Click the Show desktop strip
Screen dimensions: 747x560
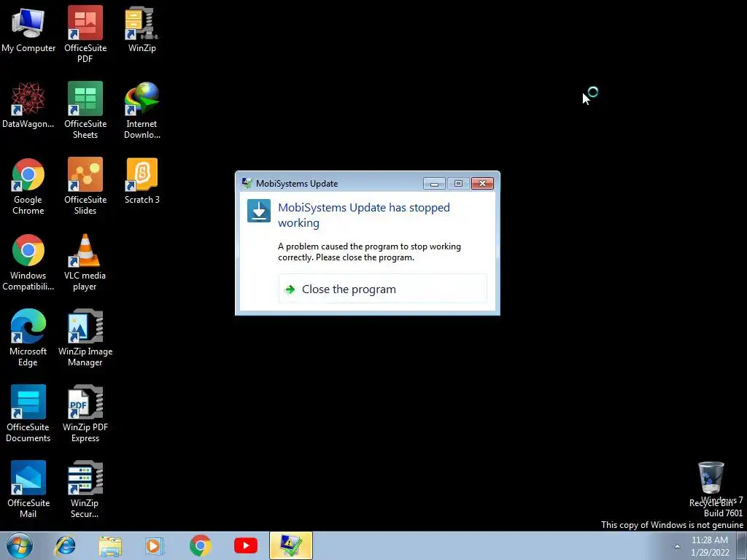pyautogui.click(x=742, y=546)
